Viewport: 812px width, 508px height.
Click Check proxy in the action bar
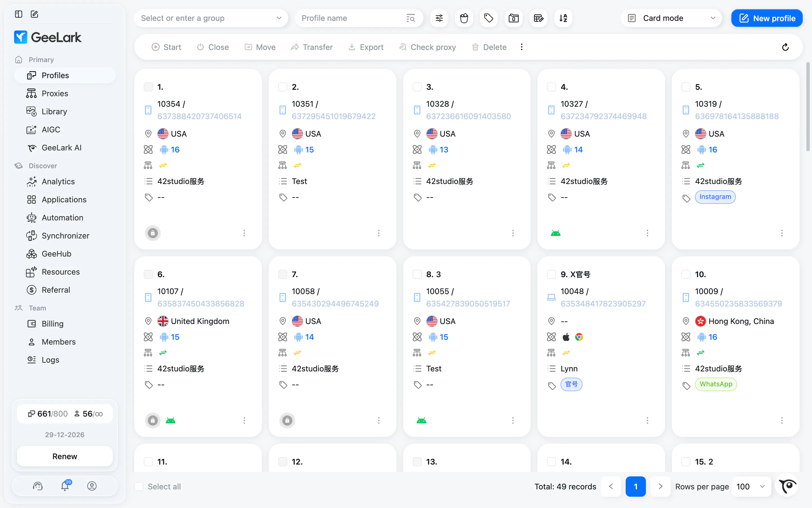pos(427,47)
